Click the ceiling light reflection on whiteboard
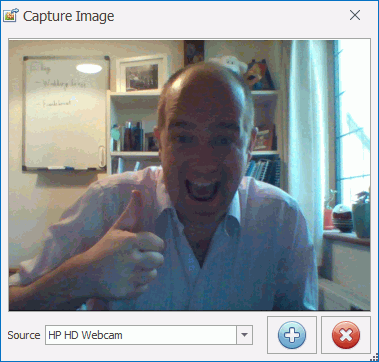This screenshot has width=379, height=362. coord(89,68)
